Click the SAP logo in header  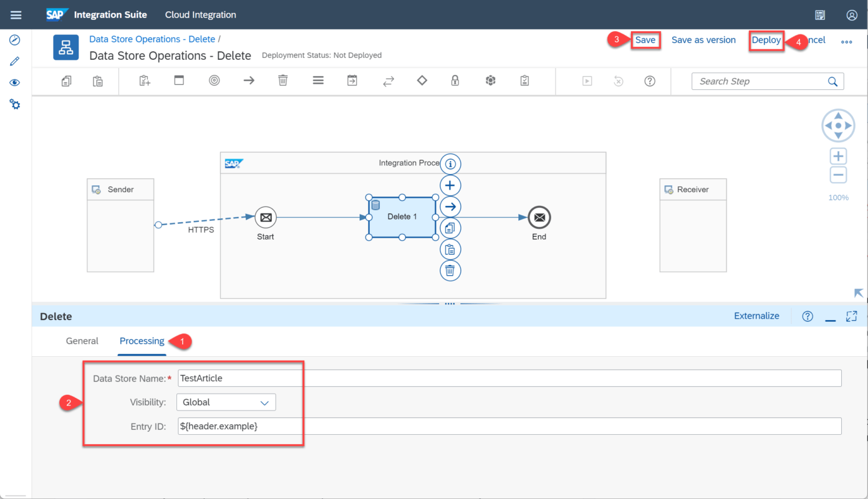tap(57, 15)
